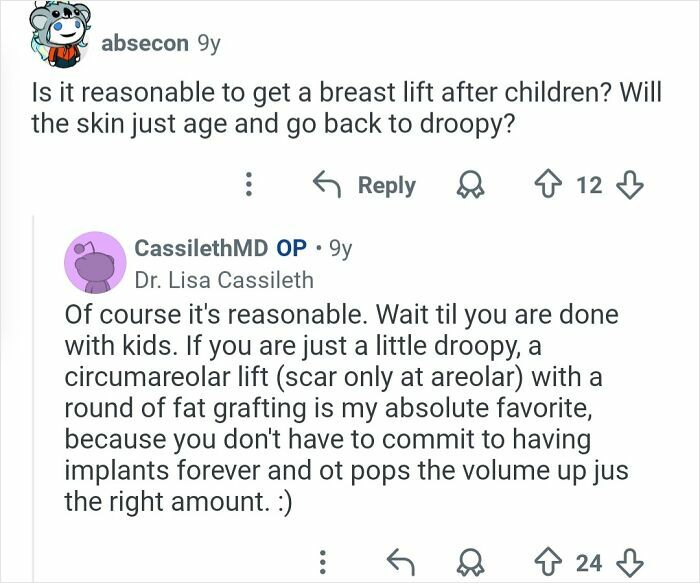The height and width of the screenshot is (583, 700).
Task: Downvote absecon's comment
Action: coord(632,185)
